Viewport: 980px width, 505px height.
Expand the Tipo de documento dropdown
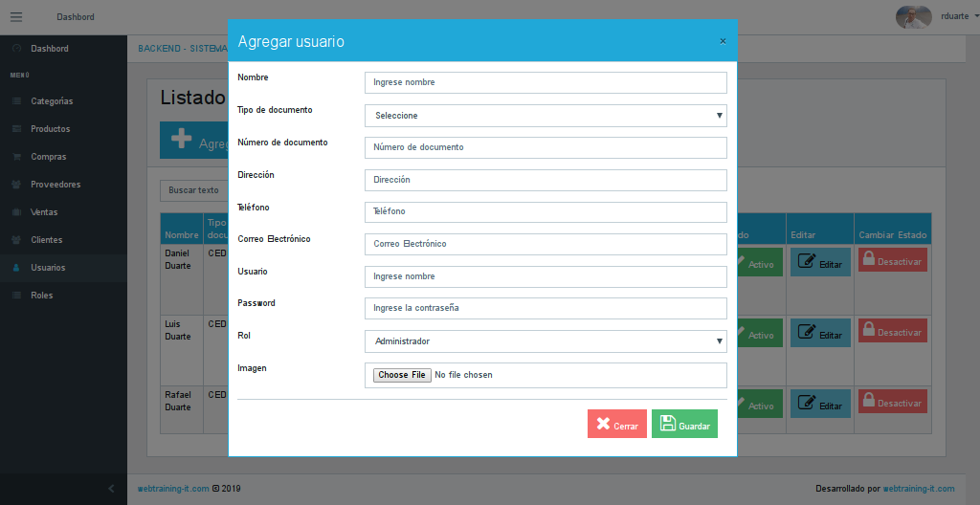point(546,116)
